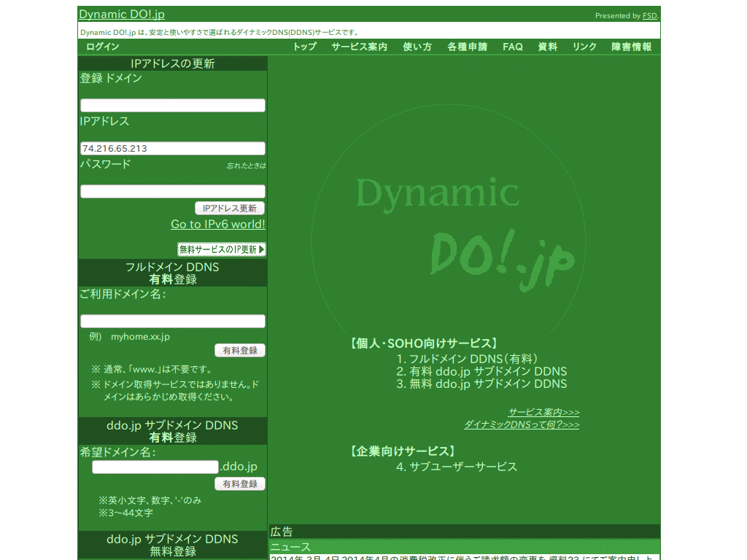Open the 資料 navigation item
Screen dimensions: 747x560
547,47
